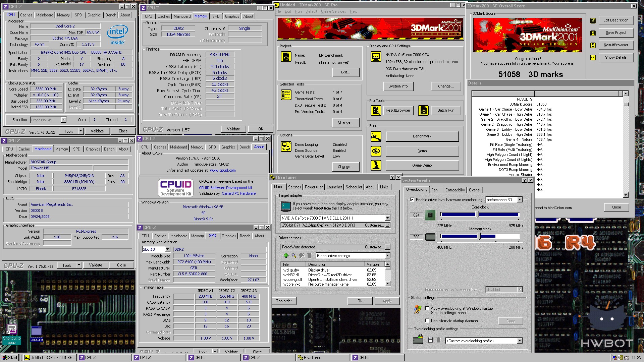Click the Display and CPU Settings monitor icon
Image resolution: width=644 pixels, height=362 pixels.
(x=376, y=57)
